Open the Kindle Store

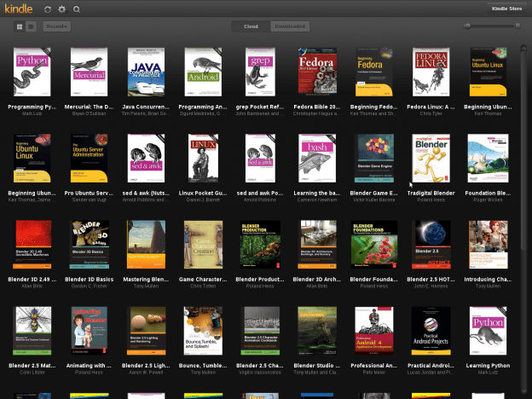point(506,9)
